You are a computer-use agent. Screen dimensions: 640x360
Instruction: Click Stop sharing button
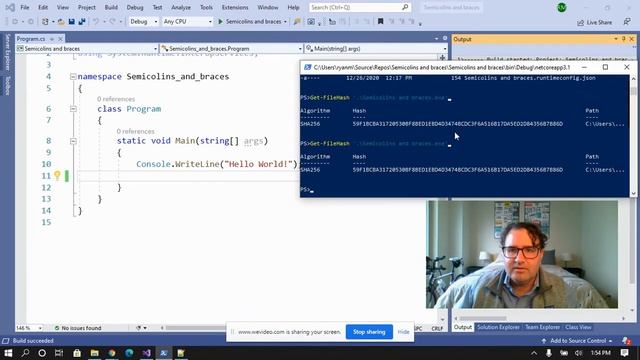pos(369,332)
